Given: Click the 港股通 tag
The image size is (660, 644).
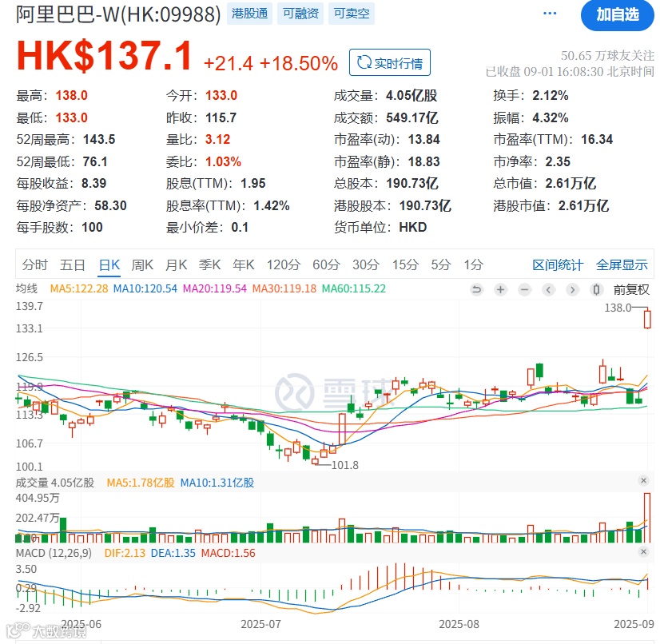Looking at the screenshot, I should (x=249, y=14).
